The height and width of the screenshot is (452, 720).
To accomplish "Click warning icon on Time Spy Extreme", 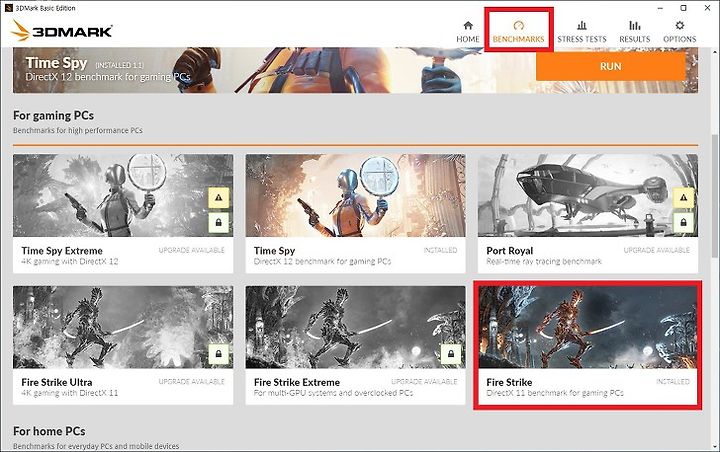I will pyautogui.click(x=219, y=198).
